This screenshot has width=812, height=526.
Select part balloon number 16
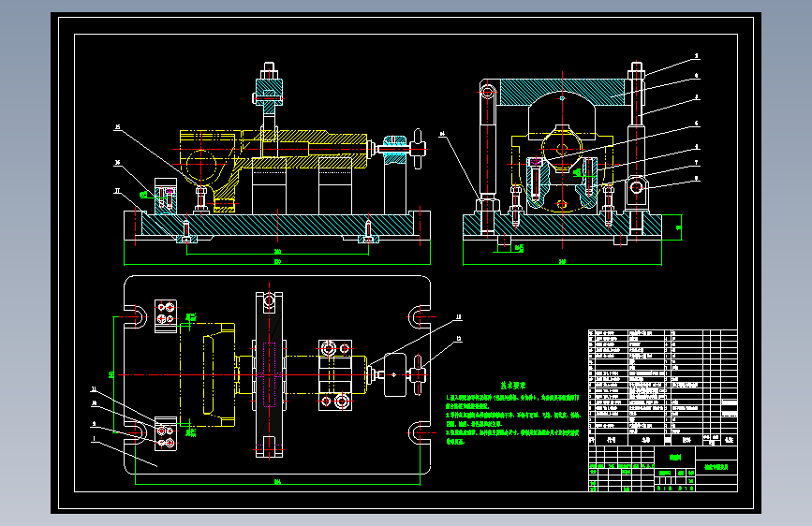click(x=118, y=163)
